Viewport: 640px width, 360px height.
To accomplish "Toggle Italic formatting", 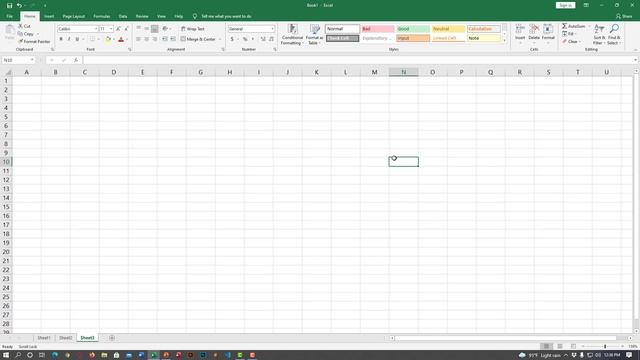I will click(x=69, y=39).
